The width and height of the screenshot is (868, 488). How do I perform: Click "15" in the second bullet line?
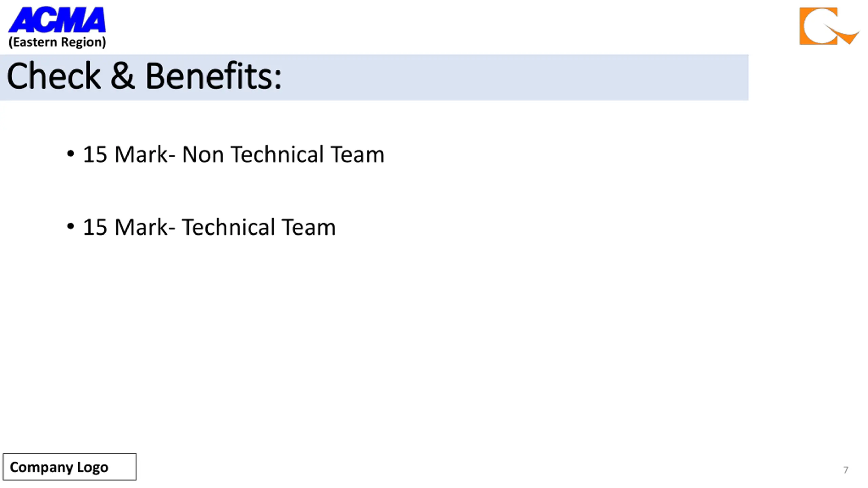tap(95, 227)
